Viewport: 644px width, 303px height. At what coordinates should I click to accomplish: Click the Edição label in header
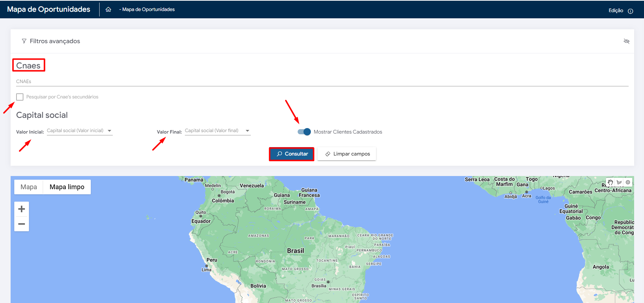616,11
